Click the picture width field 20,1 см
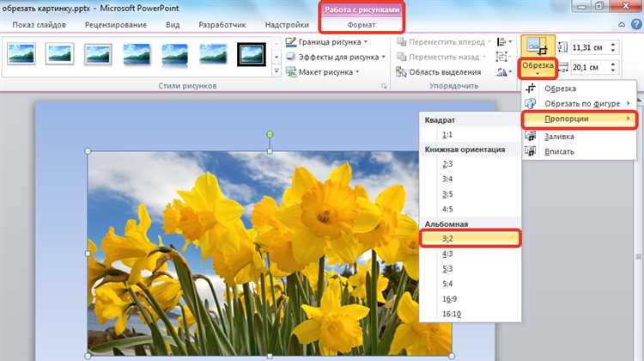 (590, 67)
